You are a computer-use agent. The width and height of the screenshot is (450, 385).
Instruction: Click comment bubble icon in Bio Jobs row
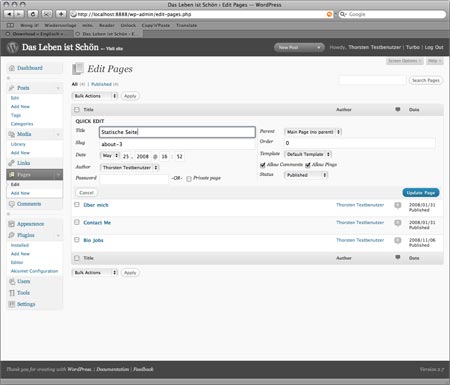(x=398, y=241)
